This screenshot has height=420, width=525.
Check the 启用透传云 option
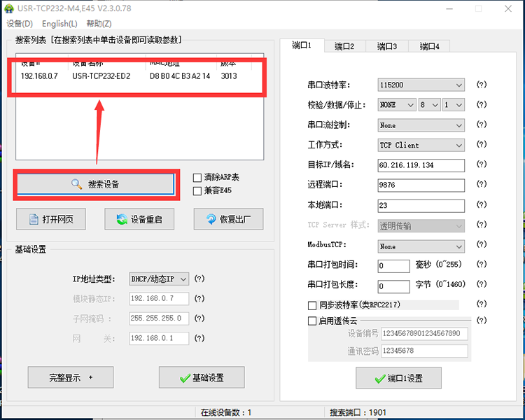[312, 321]
